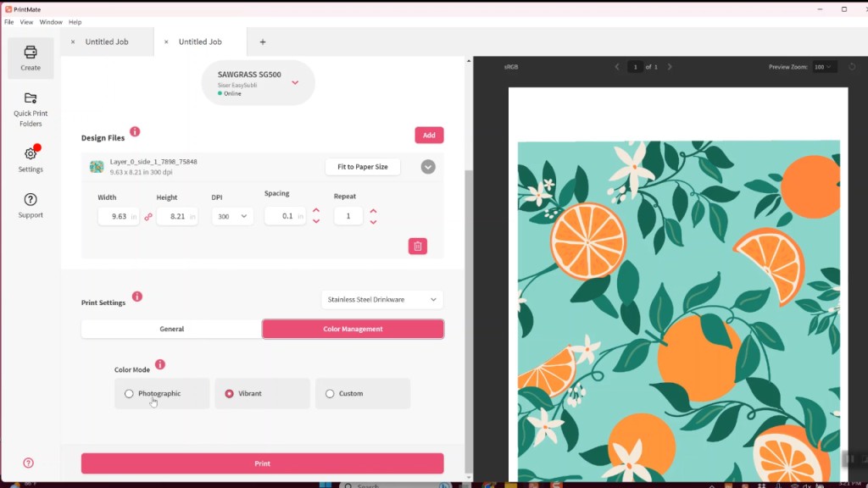Click the Print Settings info icon

tap(137, 297)
